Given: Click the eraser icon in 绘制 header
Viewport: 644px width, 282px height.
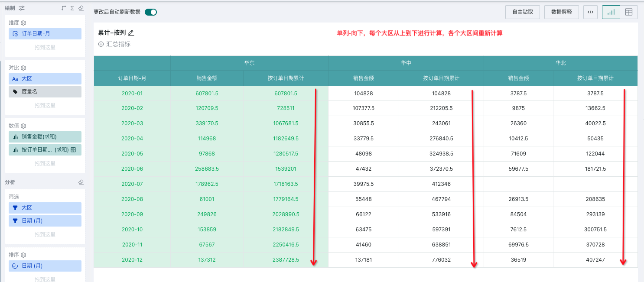Looking at the screenshot, I should pos(81,8).
